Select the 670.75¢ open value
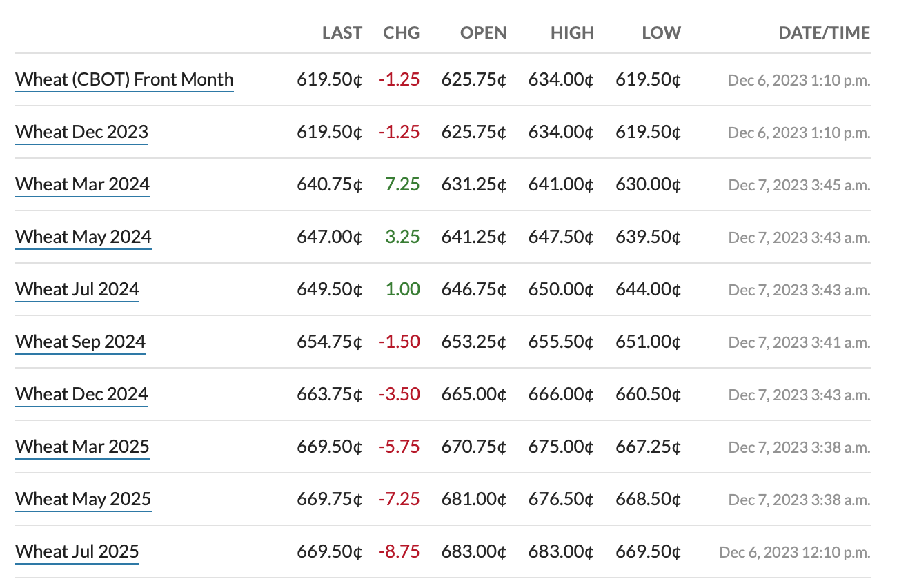Viewport: 908px width, 588px height. (474, 447)
